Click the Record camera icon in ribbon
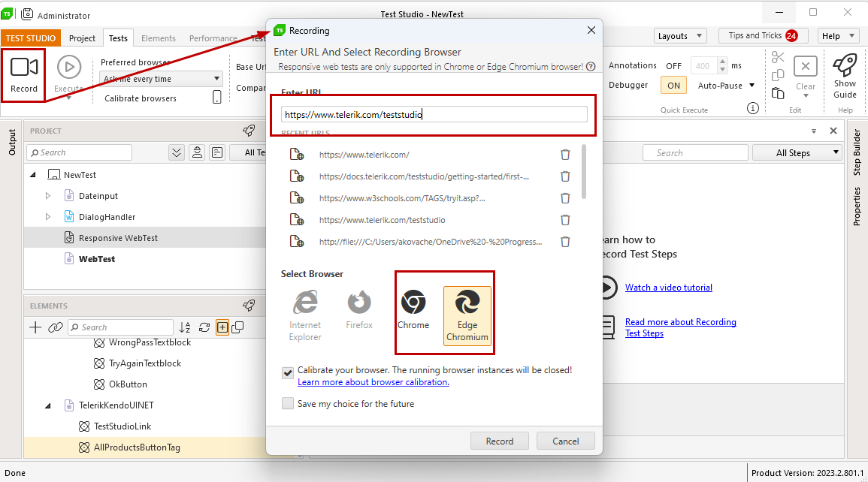The width and height of the screenshot is (868, 482). point(24,68)
